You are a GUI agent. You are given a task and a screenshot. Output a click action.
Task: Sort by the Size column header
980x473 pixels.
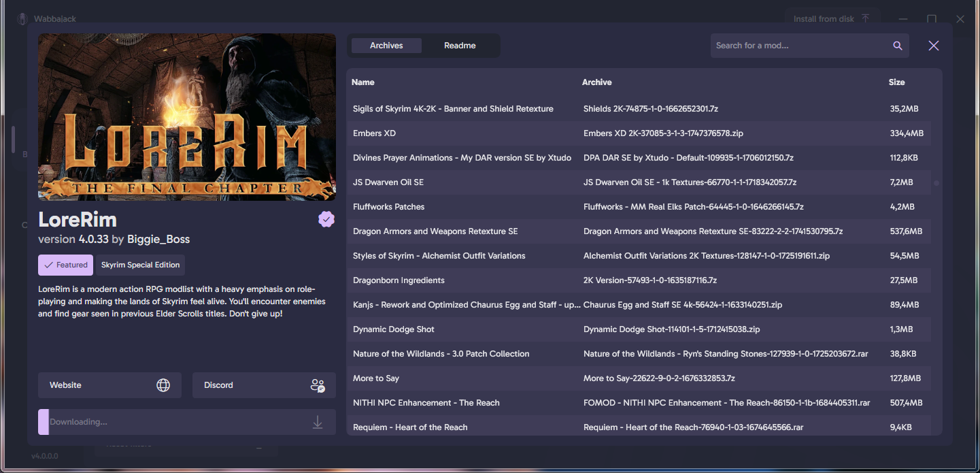pos(897,82)
